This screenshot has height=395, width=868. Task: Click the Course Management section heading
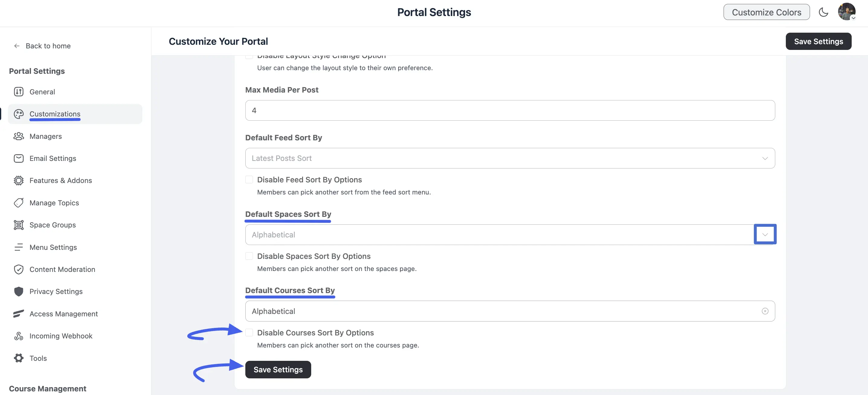point(47,389)
